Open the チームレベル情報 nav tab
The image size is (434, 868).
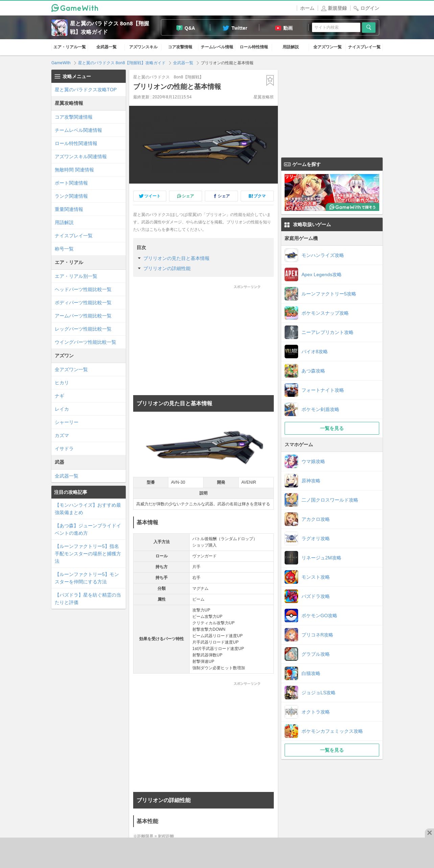point(217,47)
